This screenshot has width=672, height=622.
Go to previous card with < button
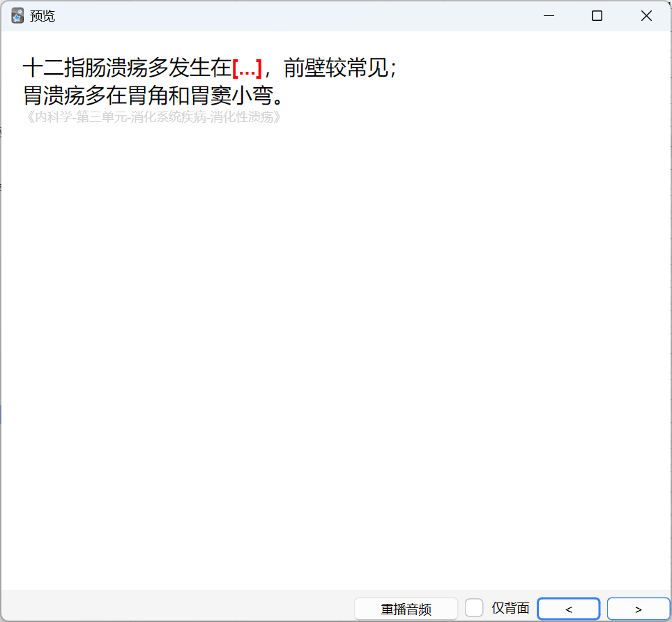pyautogui.click(x=568, y=609)
